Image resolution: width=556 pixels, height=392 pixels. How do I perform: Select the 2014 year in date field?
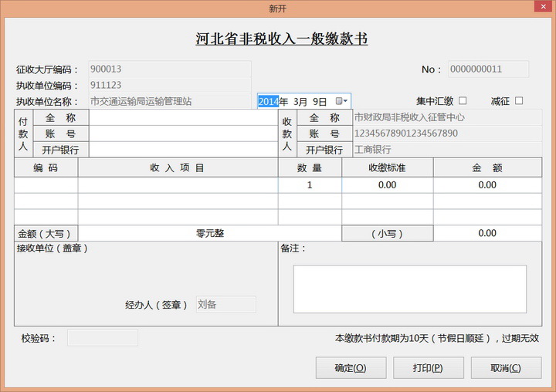click(x=269, y=102)
